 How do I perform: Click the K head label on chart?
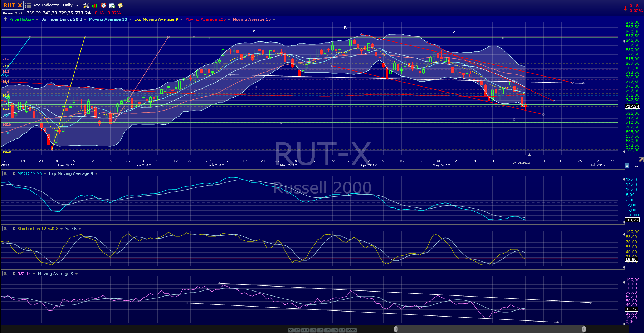[345, 28]
